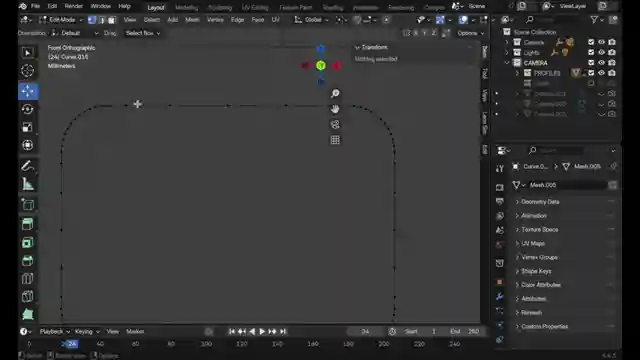The width and height of the screenshot is (640, 360).
Task: Open the Select Box drag dropdown
Action: (x=142, y=33)
